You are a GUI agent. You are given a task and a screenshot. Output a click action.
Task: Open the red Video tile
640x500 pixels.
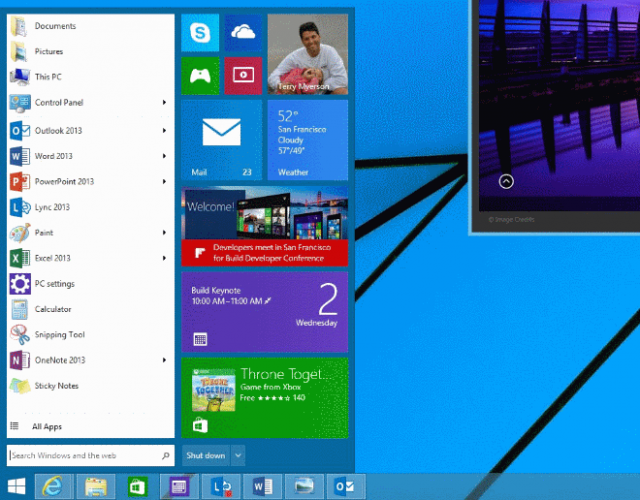click(243, 76)
